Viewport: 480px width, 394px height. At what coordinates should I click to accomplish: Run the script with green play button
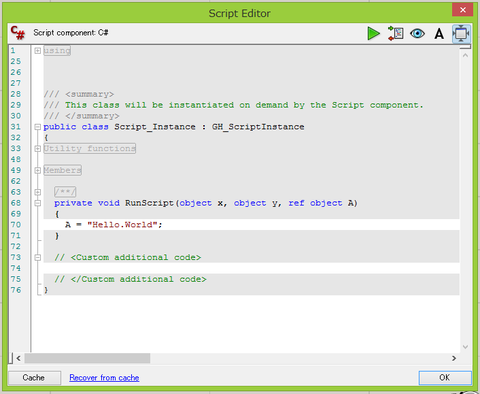click(x=373, y=33)
